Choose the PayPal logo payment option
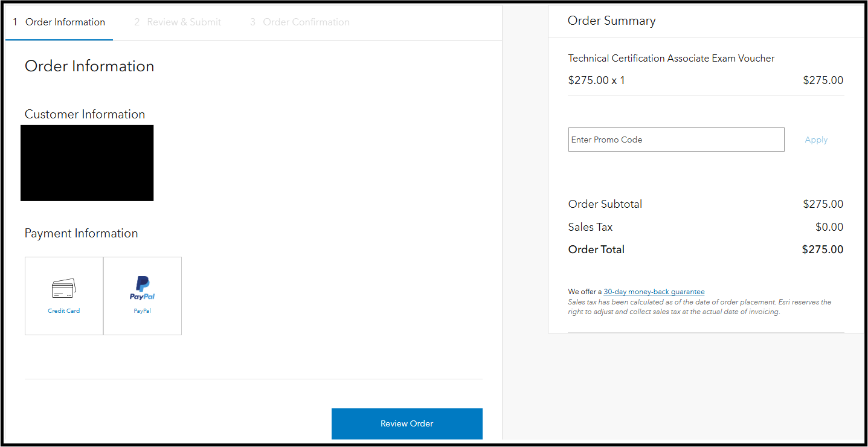Viewport: 868px width, 447px height. (x=143, y=288)
